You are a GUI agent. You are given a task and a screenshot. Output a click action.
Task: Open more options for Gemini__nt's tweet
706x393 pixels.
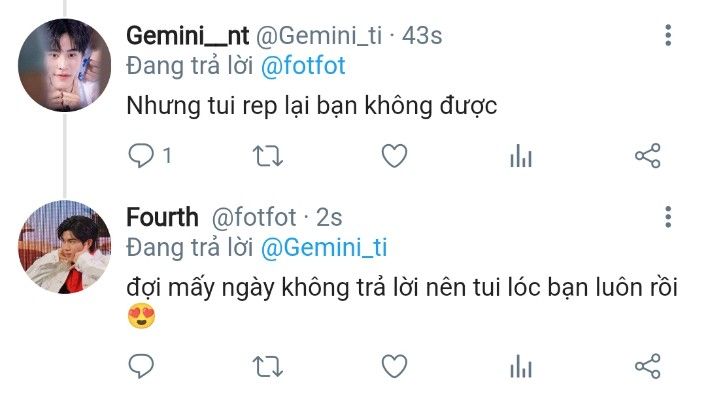coord(668,35)
